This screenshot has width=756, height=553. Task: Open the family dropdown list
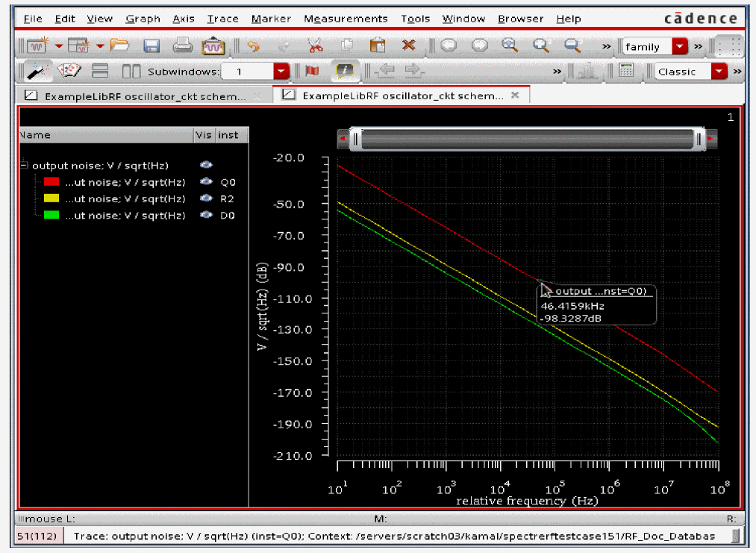click(x=679, y=46)
